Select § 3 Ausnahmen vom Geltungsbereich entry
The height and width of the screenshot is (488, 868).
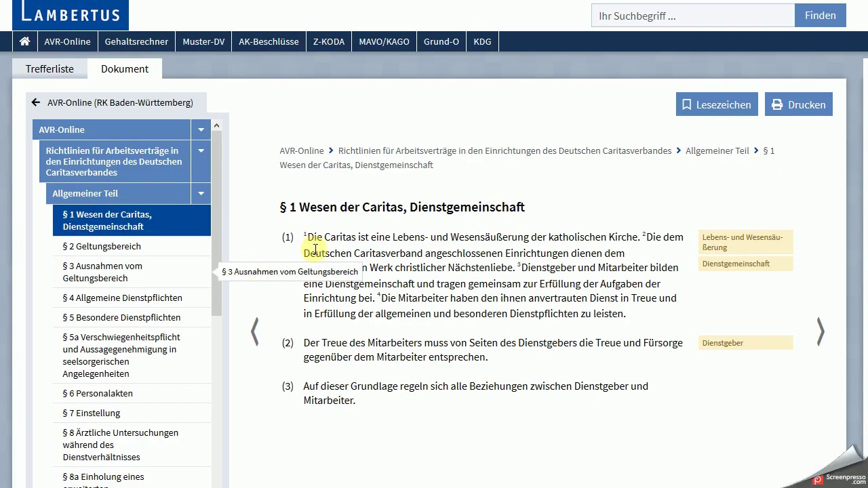pos(132,272)
